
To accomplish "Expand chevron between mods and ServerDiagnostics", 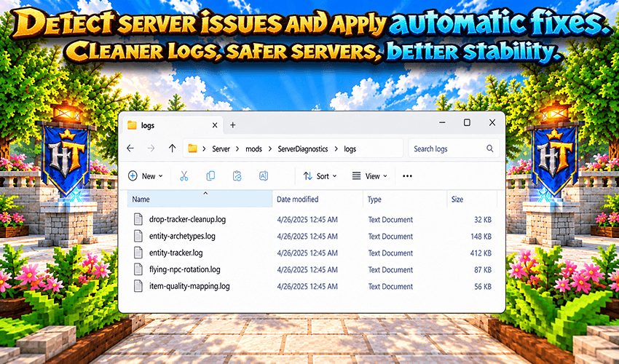I will click(x=270, y=149).
